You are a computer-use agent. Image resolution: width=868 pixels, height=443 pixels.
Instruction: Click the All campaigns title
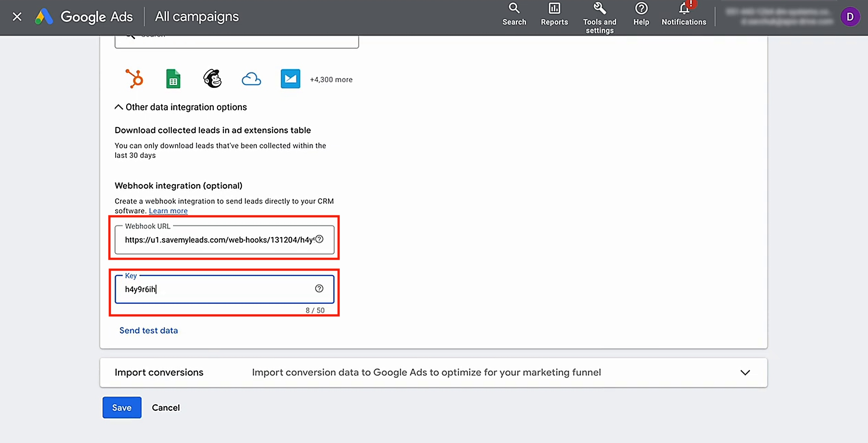pos(197,17)
